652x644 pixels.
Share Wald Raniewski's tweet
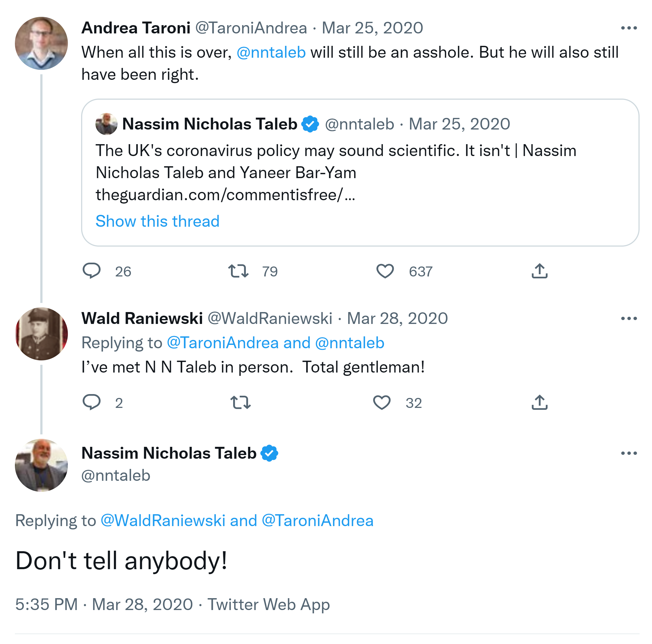point(539,402)
